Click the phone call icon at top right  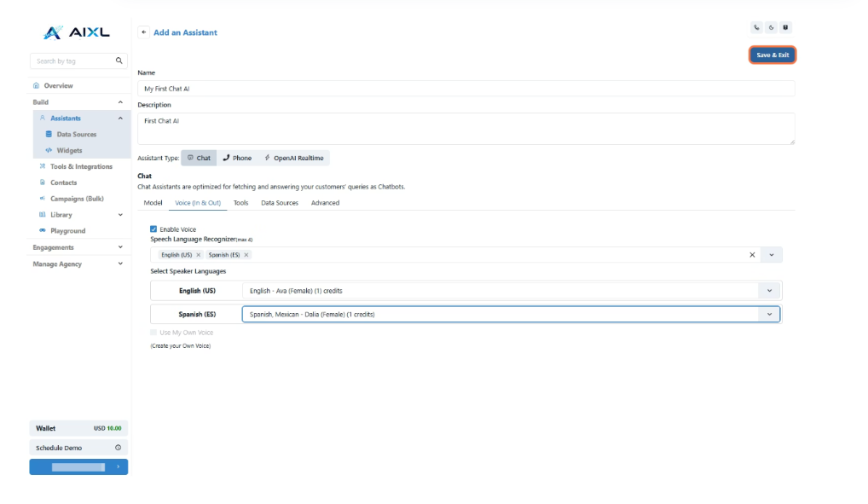tap(756, 27)
